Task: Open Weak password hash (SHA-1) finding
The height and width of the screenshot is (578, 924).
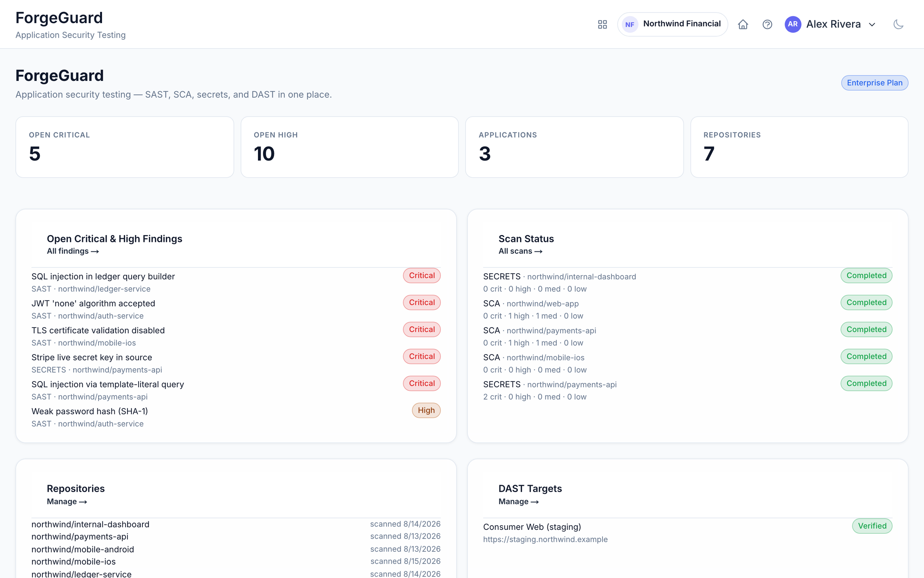Action: (x=236, y=417)
